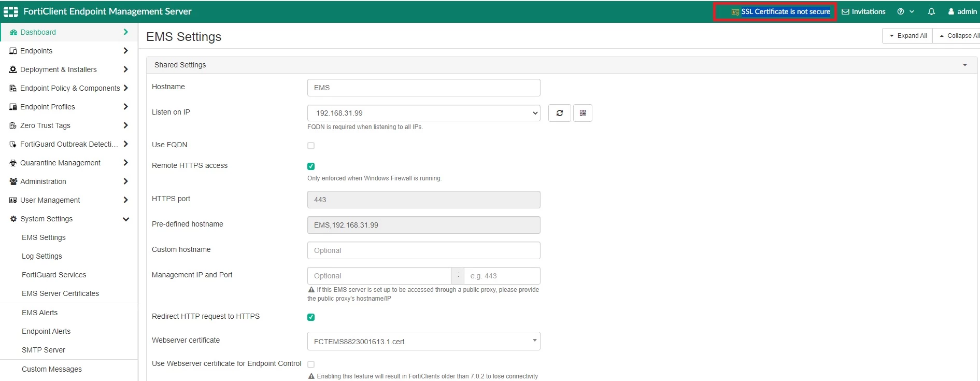980x381 pixels.
Task: Click the User Management ID card icon
Action: pyautogui.click(x=13, y=200)
